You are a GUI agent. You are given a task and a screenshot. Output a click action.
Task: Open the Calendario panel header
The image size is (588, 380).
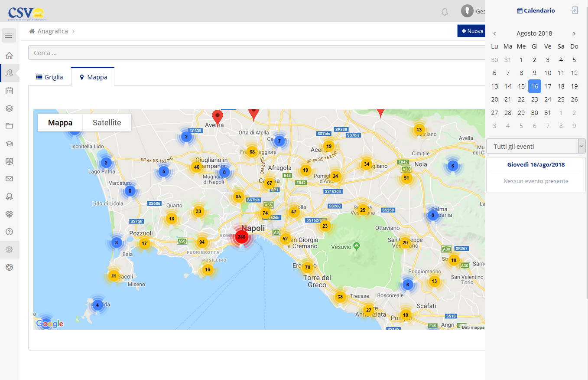point(536,10)
